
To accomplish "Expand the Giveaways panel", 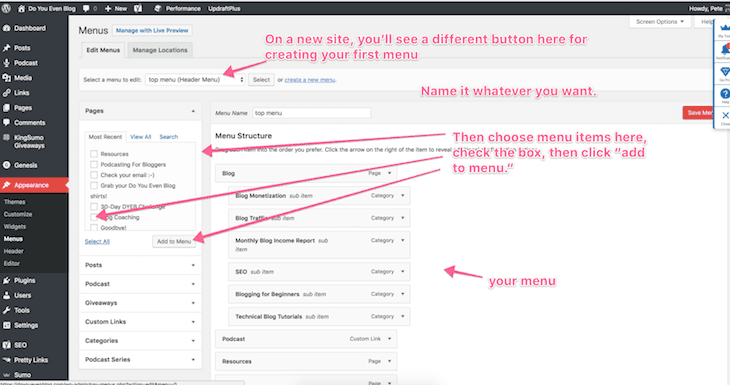I will (140, 303).
